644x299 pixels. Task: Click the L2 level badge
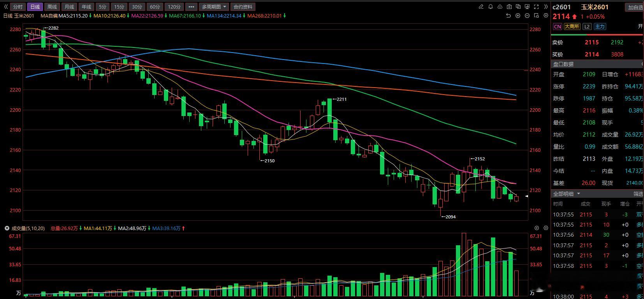click(x=587, y=26)
